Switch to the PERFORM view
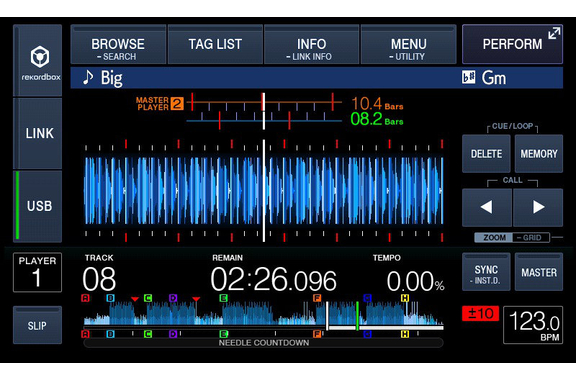576x380 pixels. click(x=512, y=44)
